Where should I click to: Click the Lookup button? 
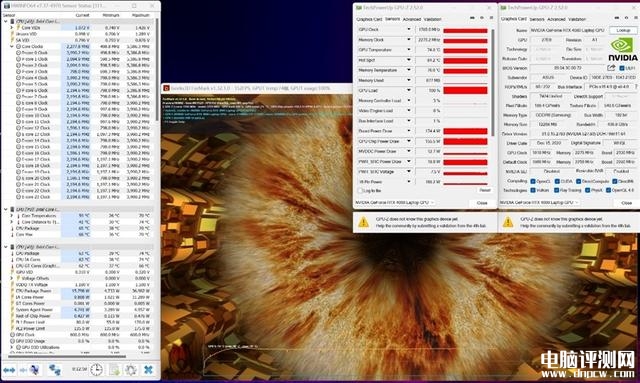pyautogui.click(x=623, y=30)
